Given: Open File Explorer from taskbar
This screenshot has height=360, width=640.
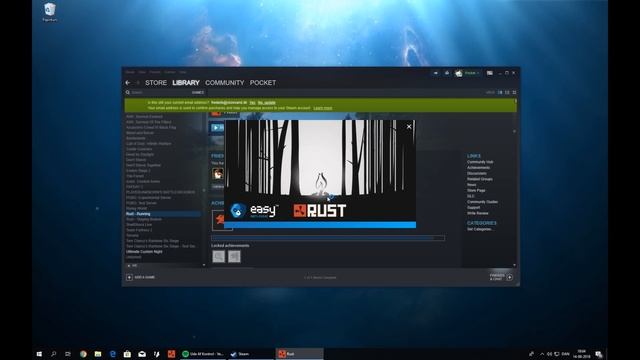Looking at the screenshot, I should tap(98, 354).
